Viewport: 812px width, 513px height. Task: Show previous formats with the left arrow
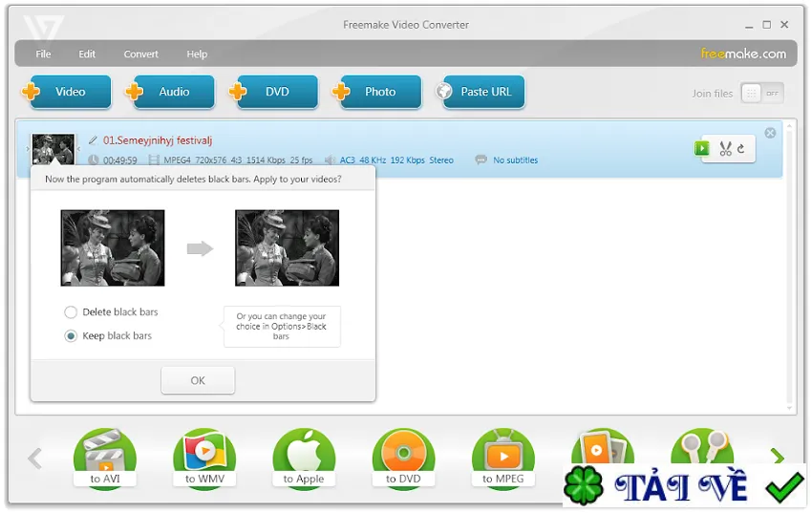(x=34, y=459)
